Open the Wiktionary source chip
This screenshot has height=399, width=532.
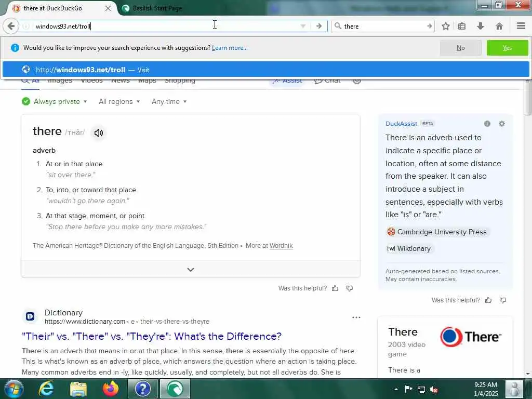coord(409,249)
